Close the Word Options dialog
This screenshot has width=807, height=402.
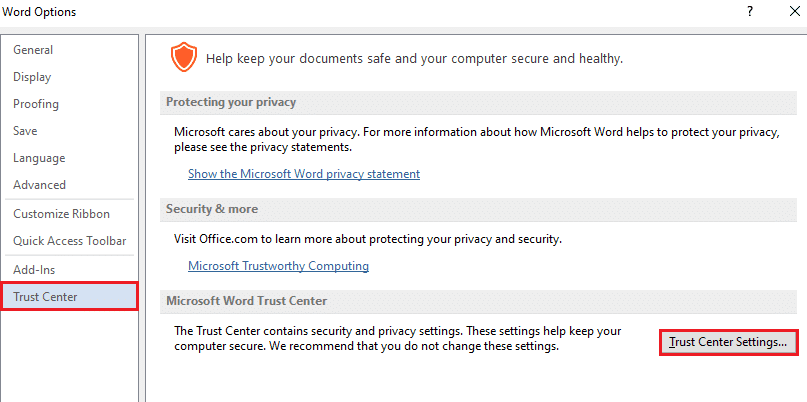pos(790,12)
